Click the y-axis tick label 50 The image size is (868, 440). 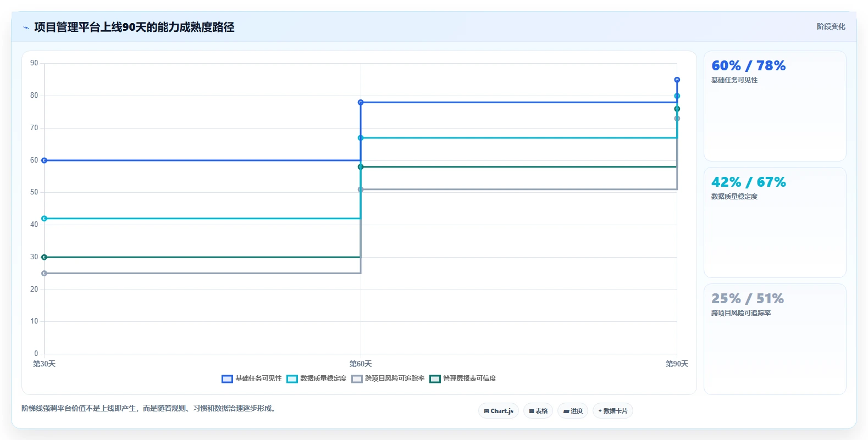(34, 192)
